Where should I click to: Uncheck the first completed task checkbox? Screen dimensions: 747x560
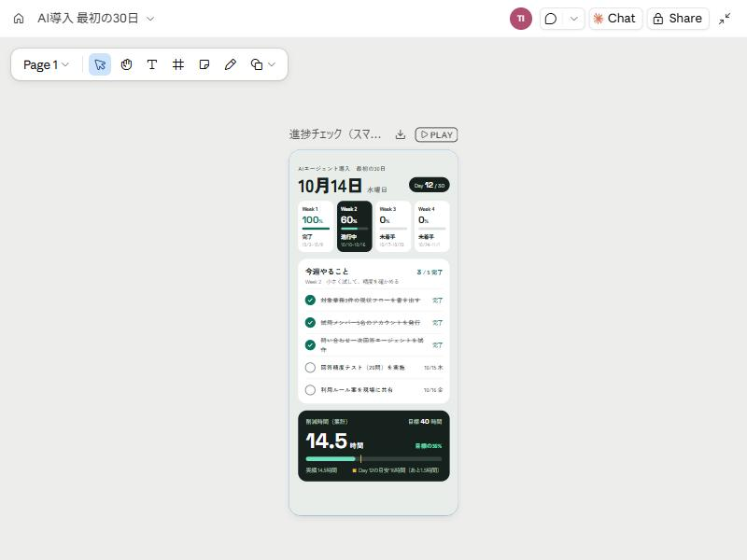pos(310,300)
